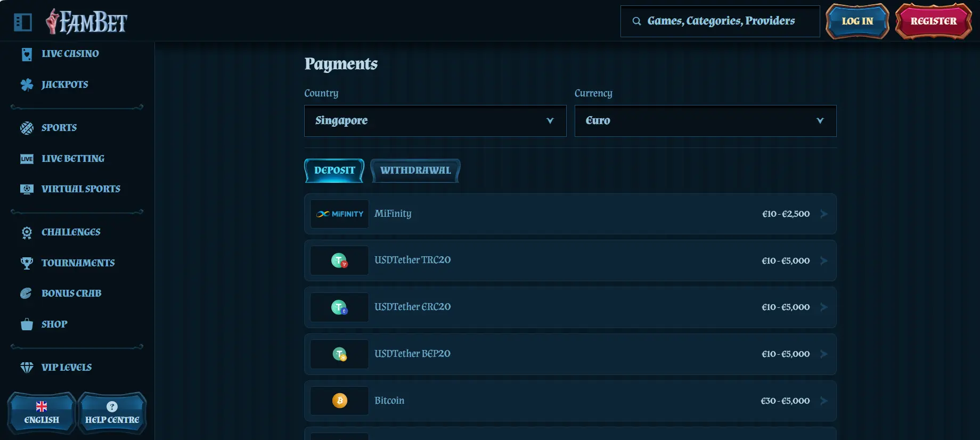Click the Bitcoin payment method name
This screenshot has height=440, width=980.
[x=389, y=401]
